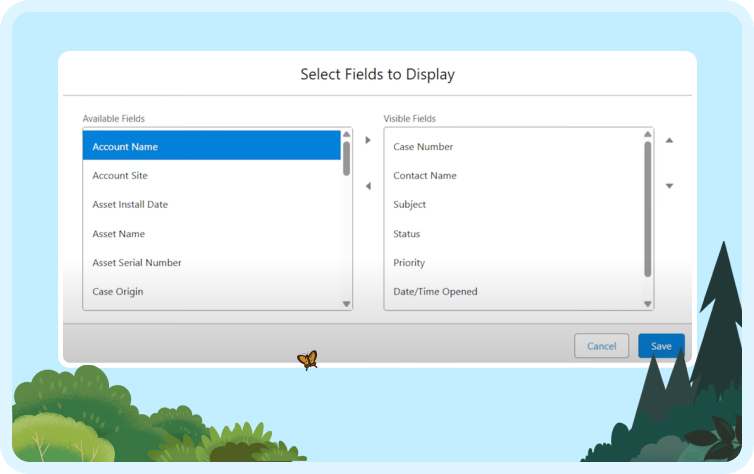Move selected field down with down arrow
The width and height of the screenshot is (754, 474).
669,186
